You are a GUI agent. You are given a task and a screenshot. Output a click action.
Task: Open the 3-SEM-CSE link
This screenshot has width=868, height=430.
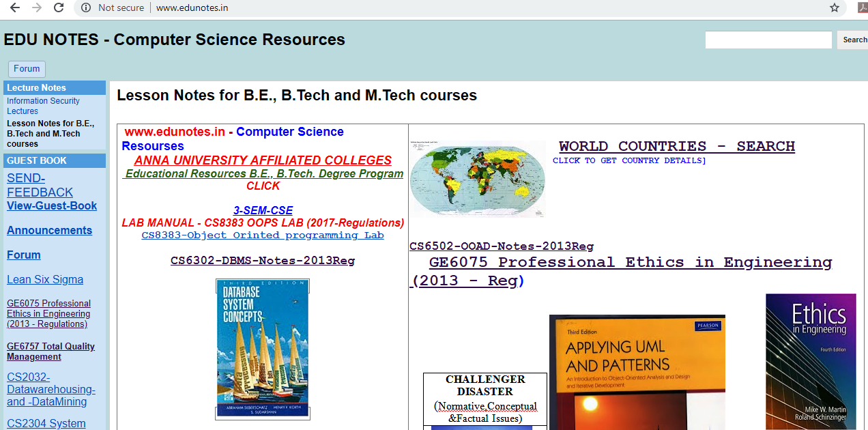[x=263, y=210]
